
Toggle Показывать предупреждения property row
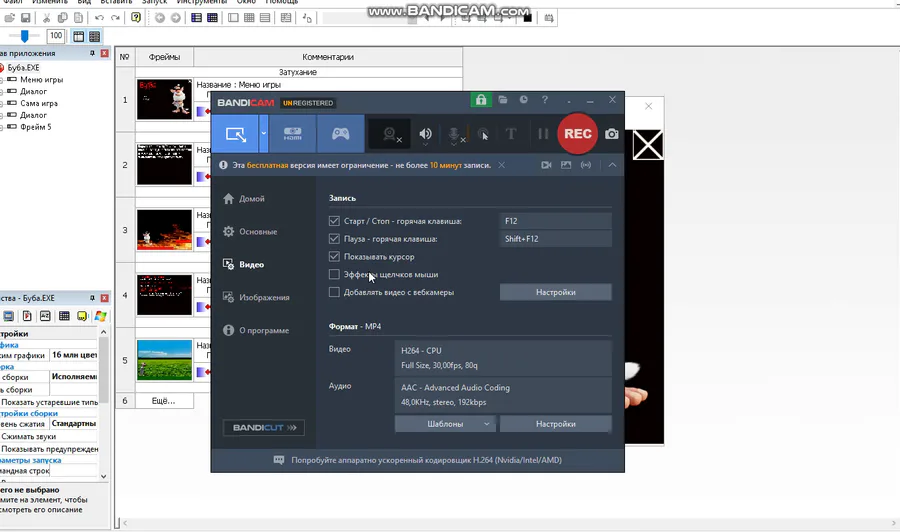[x=49, y=449]
